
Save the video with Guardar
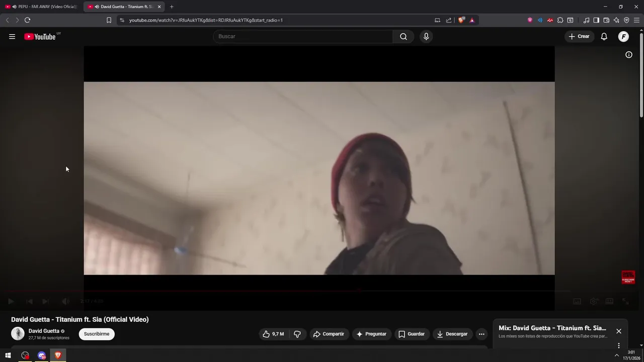(x=412, y=334)
